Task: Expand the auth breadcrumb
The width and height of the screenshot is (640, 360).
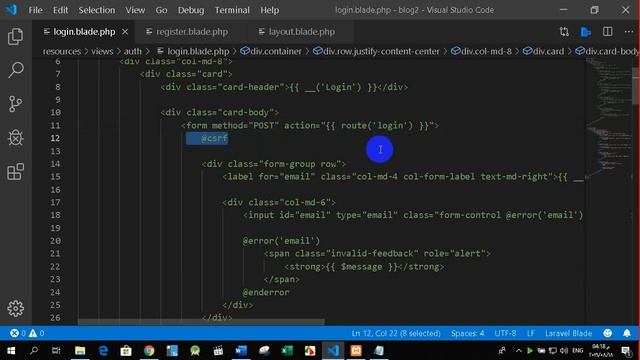Action: point(133,51)
